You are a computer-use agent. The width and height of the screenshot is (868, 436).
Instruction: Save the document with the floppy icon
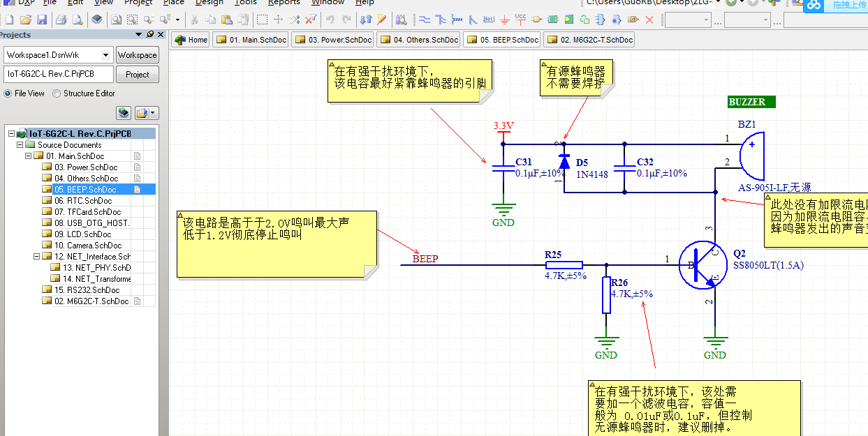coord(41,20)
